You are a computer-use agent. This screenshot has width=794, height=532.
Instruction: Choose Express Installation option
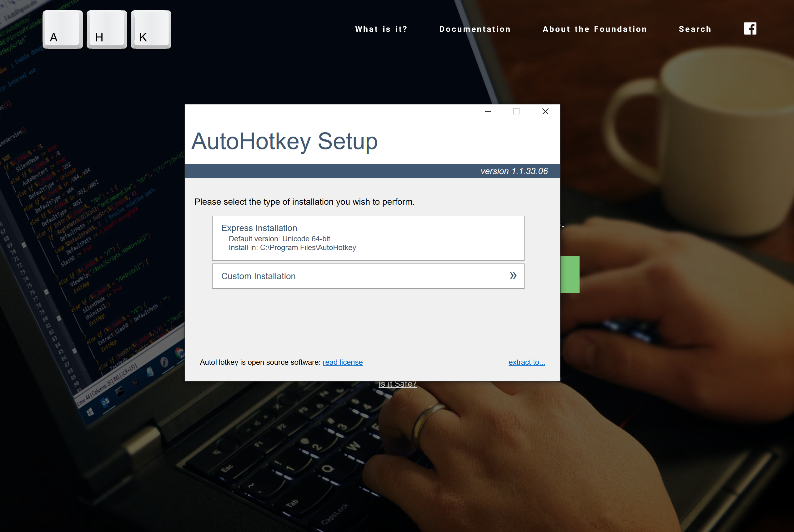pyautogui.click(x=368, y=238)
